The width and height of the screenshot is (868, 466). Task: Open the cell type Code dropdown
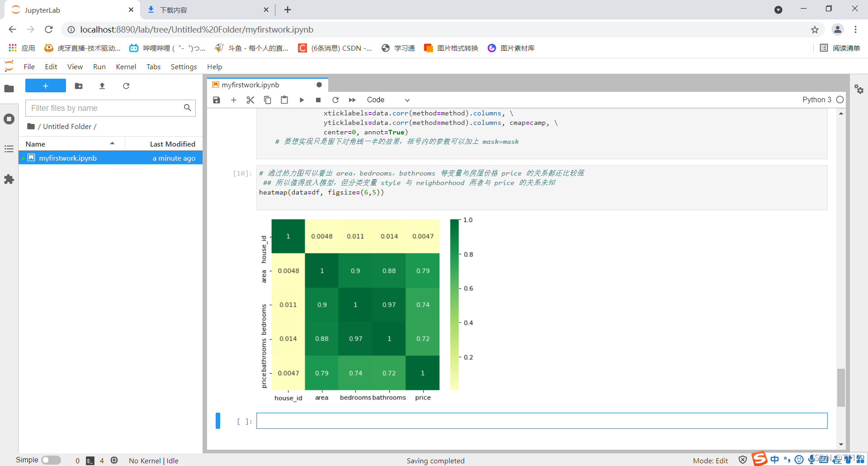388,100
